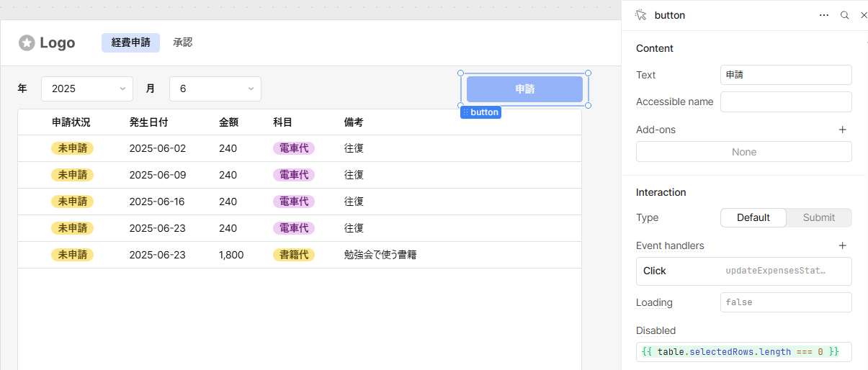Click the 書籍代 tag
Screen dimensions: 868x370
(294, 255)
